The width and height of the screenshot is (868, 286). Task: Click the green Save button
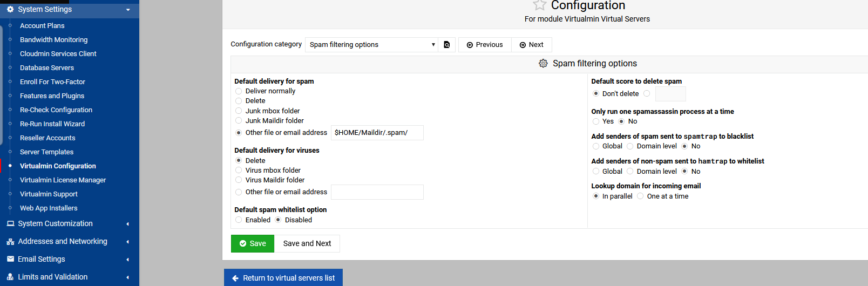(x=253, y=243)
